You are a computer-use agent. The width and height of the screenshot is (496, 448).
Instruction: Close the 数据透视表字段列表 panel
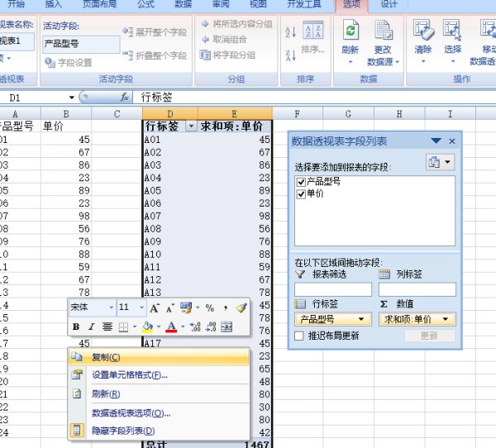click(x=452, y=141)
